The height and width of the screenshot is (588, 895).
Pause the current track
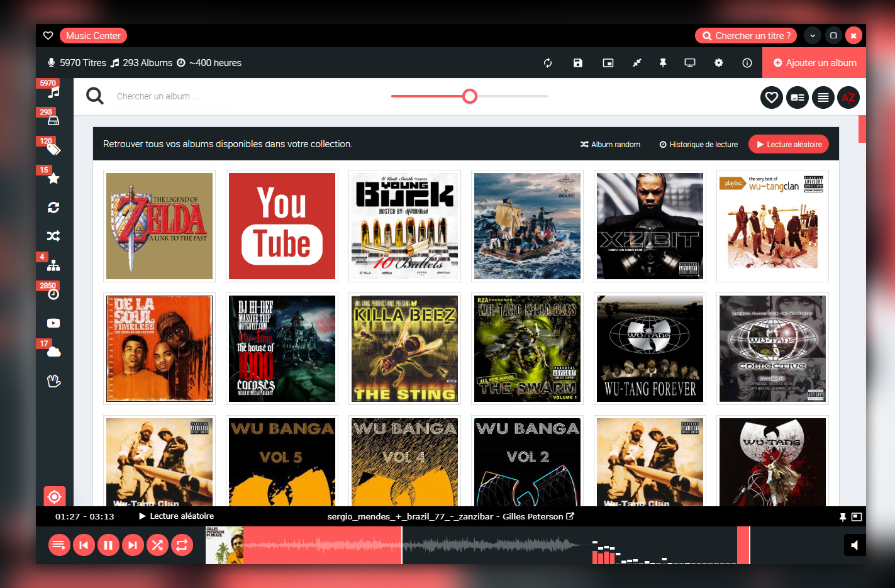(108, 545)
